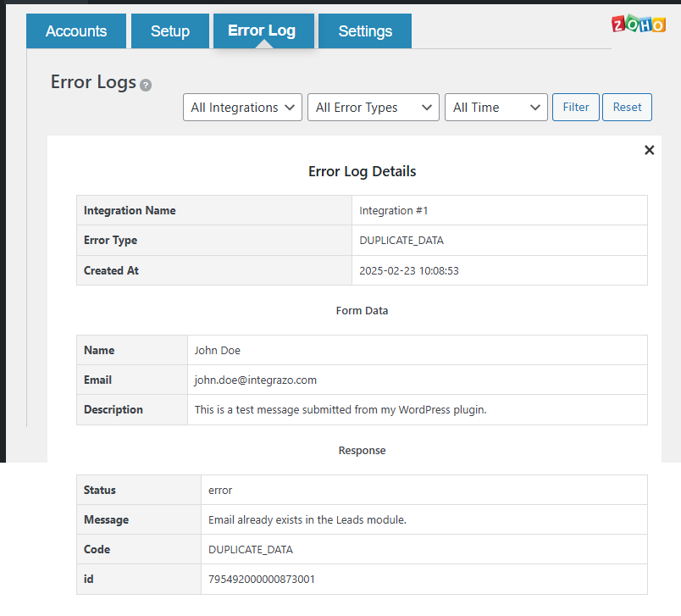Screen dimensions: 681x616
Task: Click the Error Logs page title
Action: (93, 82)
